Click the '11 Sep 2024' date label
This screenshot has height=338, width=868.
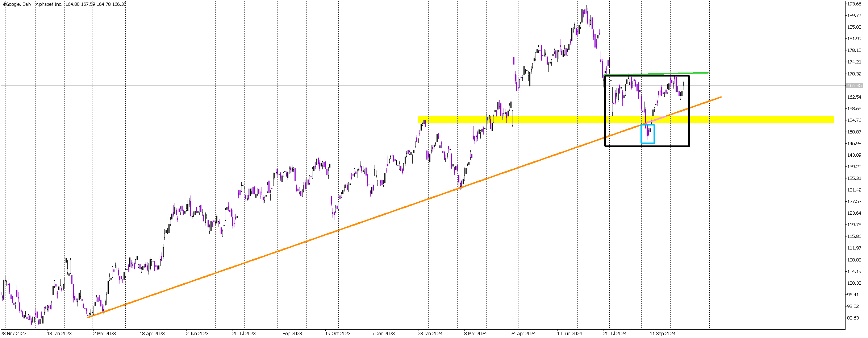point(662,334)
